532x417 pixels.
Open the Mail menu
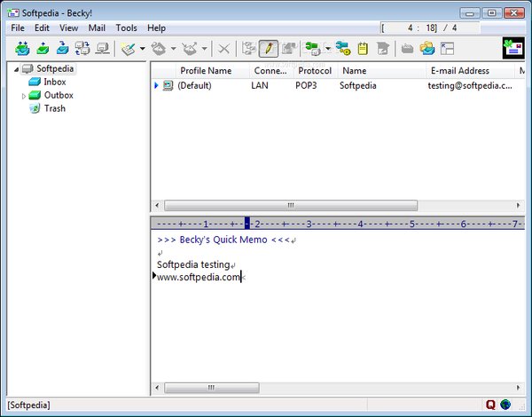point(97,28)
